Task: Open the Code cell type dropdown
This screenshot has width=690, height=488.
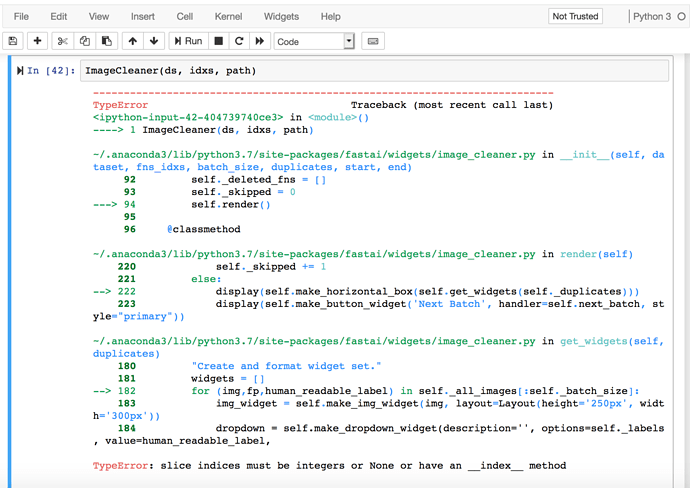Action: [x=314, y=41]
